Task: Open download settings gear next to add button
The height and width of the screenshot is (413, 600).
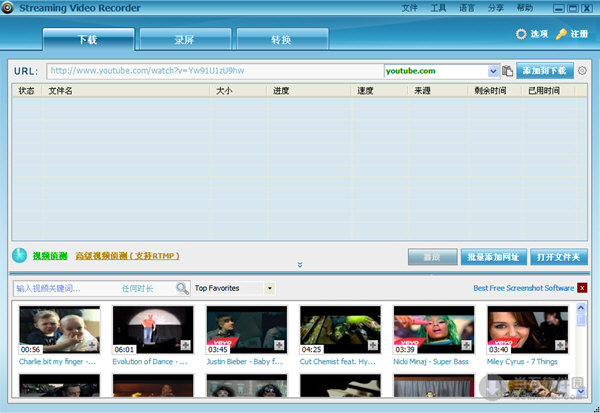Action: pyautogui.click(x=582, y=70)
